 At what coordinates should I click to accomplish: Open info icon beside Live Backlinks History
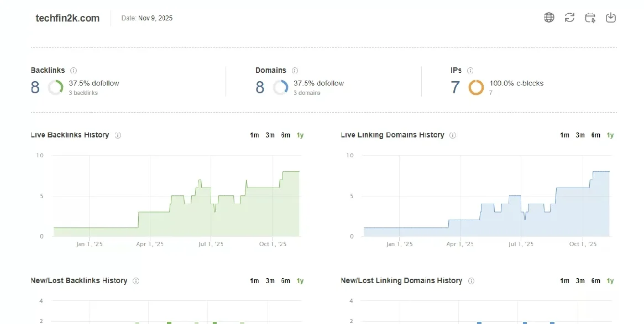pos(118,135)
